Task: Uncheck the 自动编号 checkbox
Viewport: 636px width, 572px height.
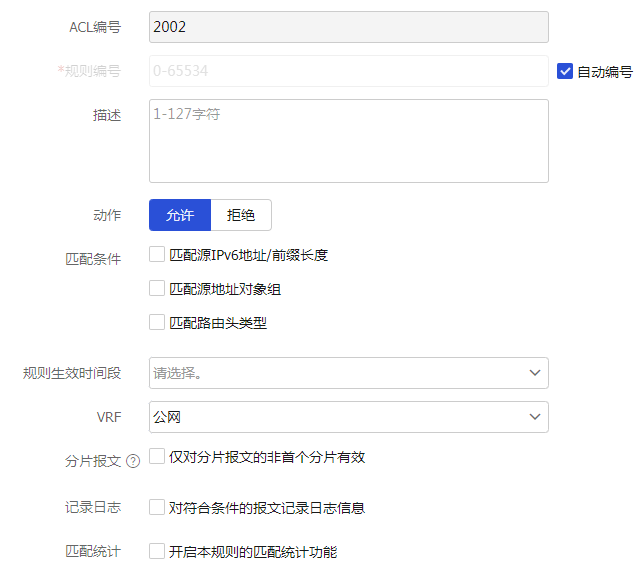Action: coord(565,72)
